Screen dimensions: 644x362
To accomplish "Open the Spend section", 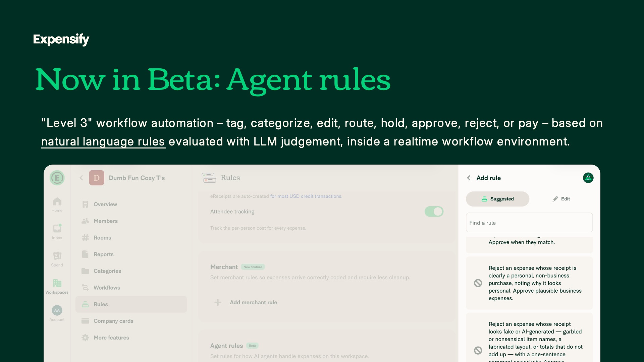I will tap(57, 259).
